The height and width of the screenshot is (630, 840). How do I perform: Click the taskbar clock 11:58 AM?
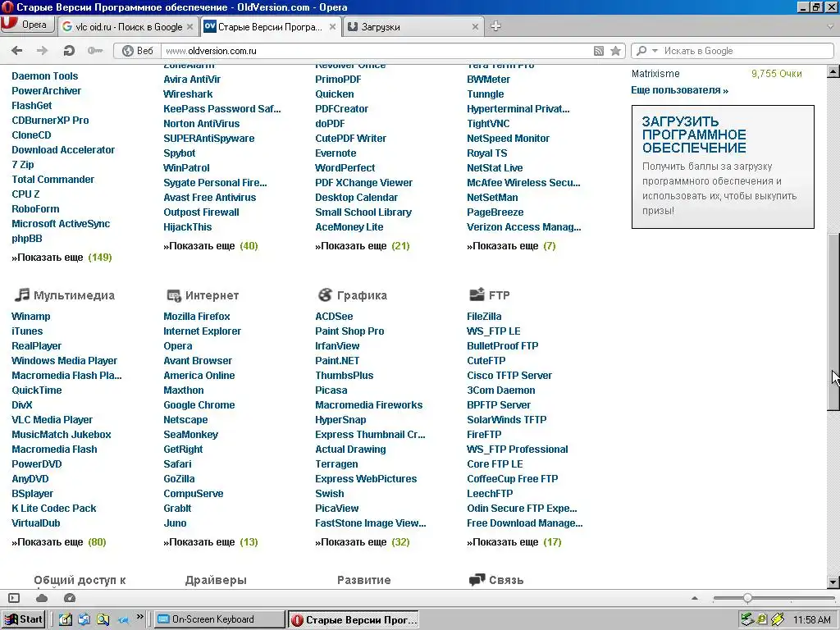point(811,620)
